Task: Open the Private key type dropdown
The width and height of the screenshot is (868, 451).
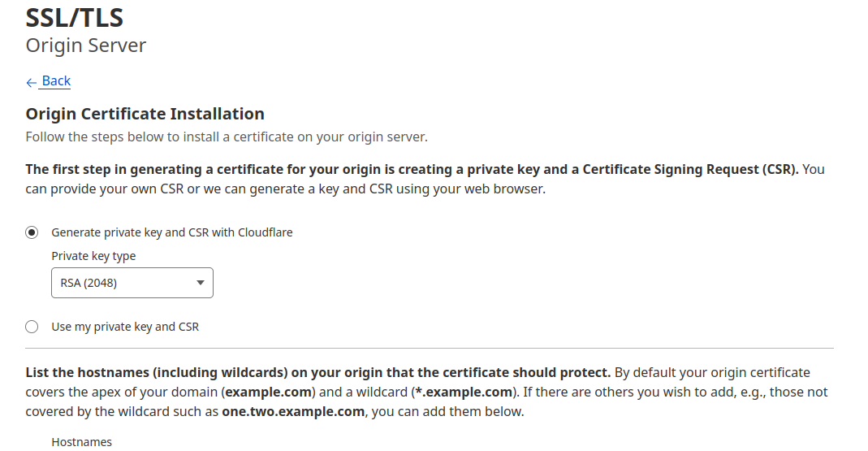Action: tap(132, 283)
